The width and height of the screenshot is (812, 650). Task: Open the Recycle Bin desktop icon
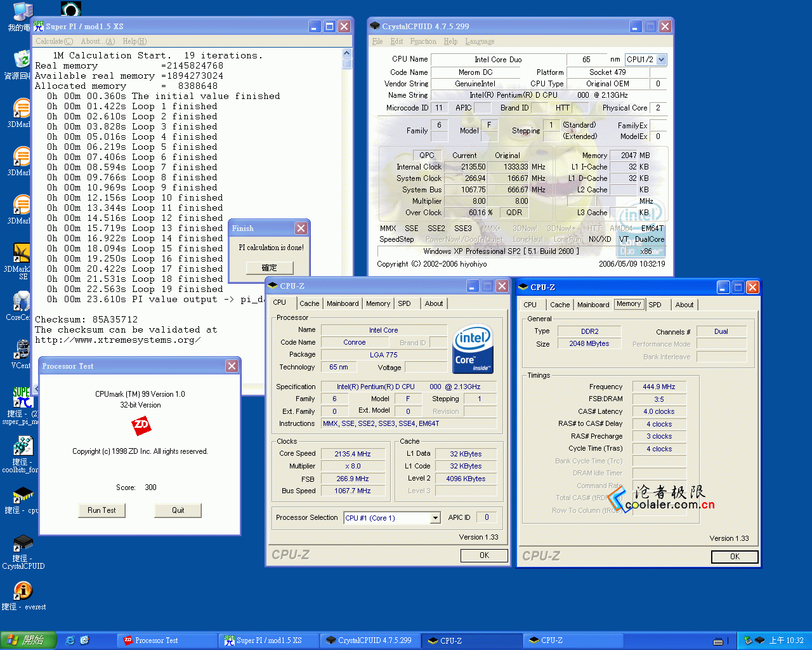pos(21,60)
